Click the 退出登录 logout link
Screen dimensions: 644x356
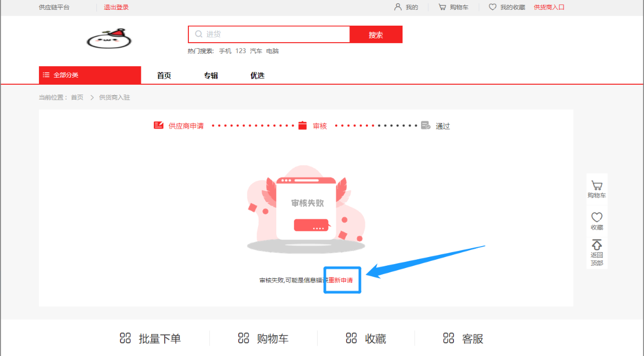point(116,7)
